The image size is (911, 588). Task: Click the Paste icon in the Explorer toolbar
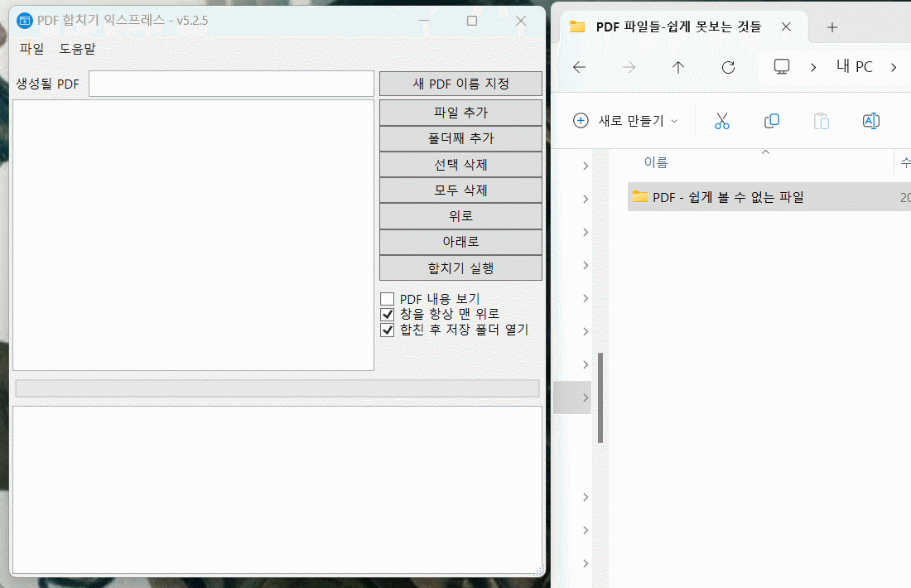pos(821,121)
